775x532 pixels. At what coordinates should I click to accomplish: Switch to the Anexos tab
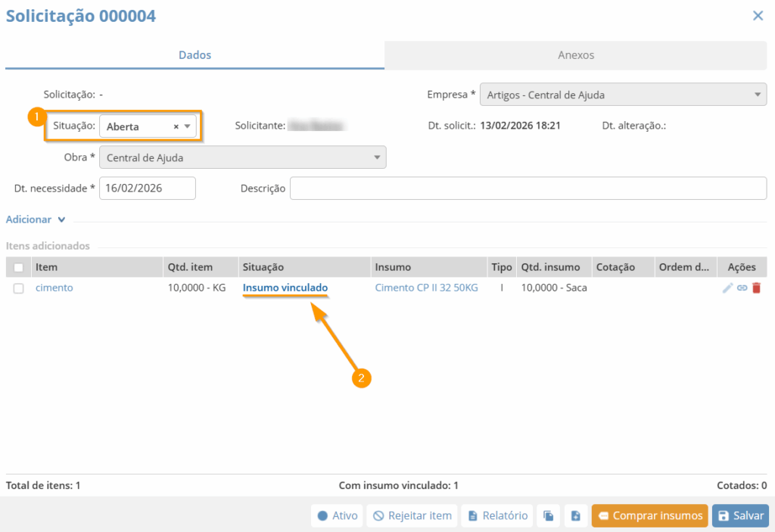(576, 55)
